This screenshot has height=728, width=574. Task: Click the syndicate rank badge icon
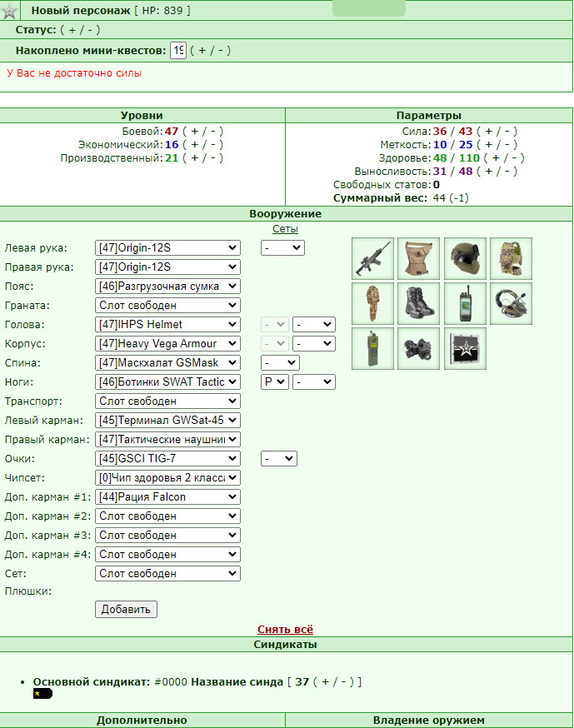42,694
